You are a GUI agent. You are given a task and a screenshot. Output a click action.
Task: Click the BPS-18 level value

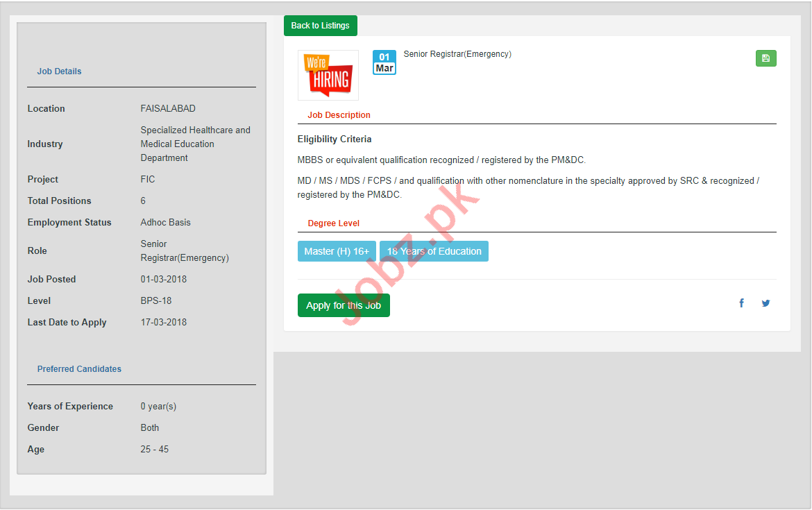156,301
